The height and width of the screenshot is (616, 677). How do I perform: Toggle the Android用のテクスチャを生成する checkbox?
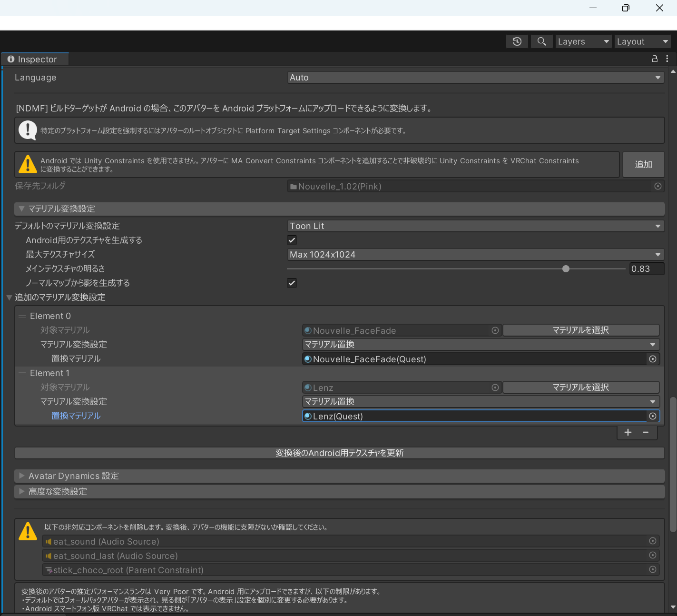pos(292,240)
